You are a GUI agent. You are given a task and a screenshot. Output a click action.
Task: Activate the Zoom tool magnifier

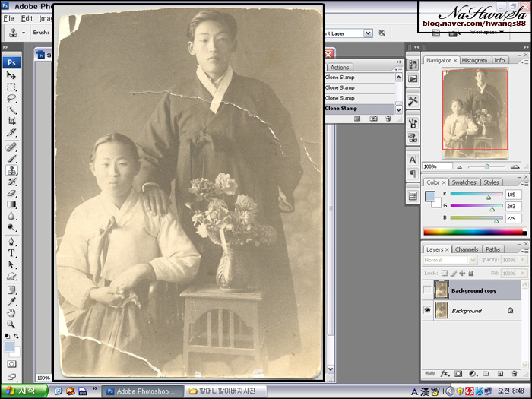(x=11, y=324)
